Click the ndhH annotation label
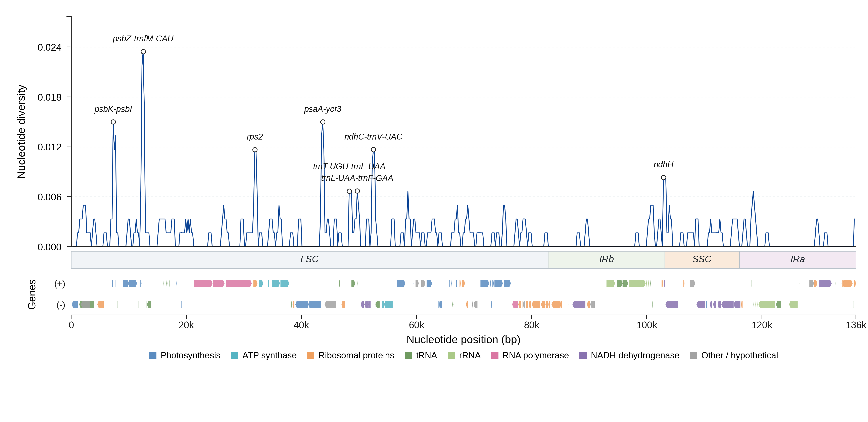The height and width of the screenshot is (422, 868). 664,164
